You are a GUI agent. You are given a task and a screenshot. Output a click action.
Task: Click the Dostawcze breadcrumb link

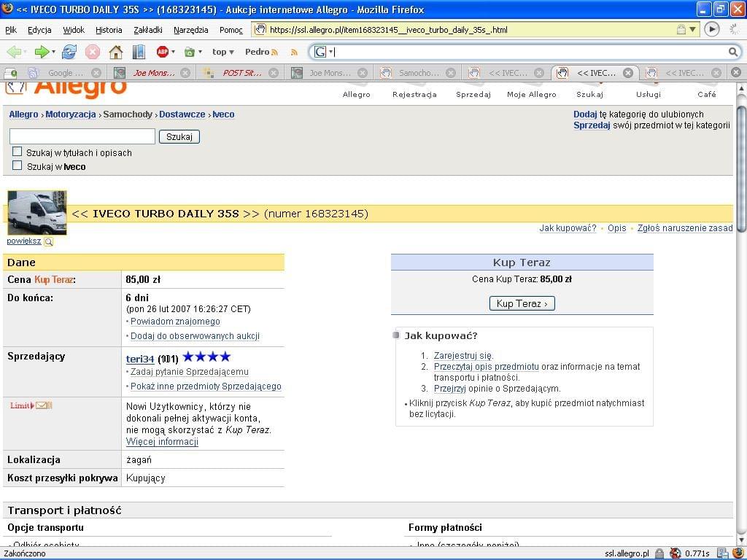click(182, 114)
